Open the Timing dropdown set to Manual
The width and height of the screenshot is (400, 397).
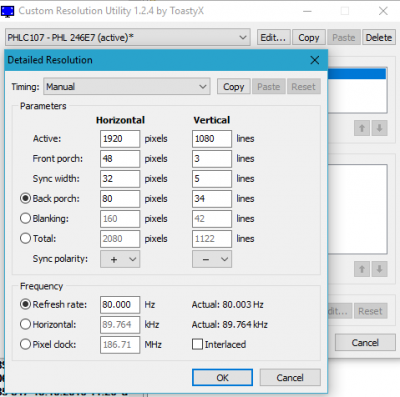point(127,87)
